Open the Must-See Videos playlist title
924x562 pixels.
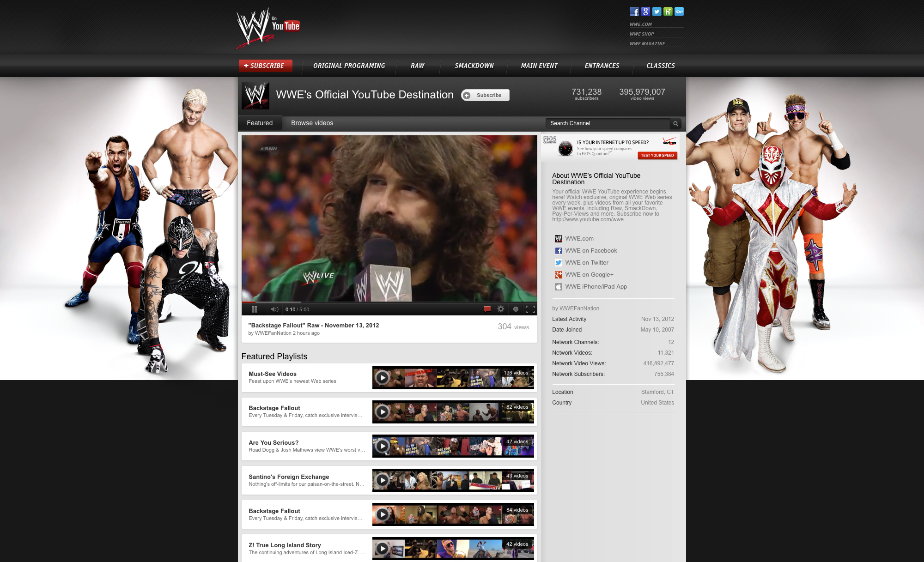pyautogui.click(x=273, y=374)
